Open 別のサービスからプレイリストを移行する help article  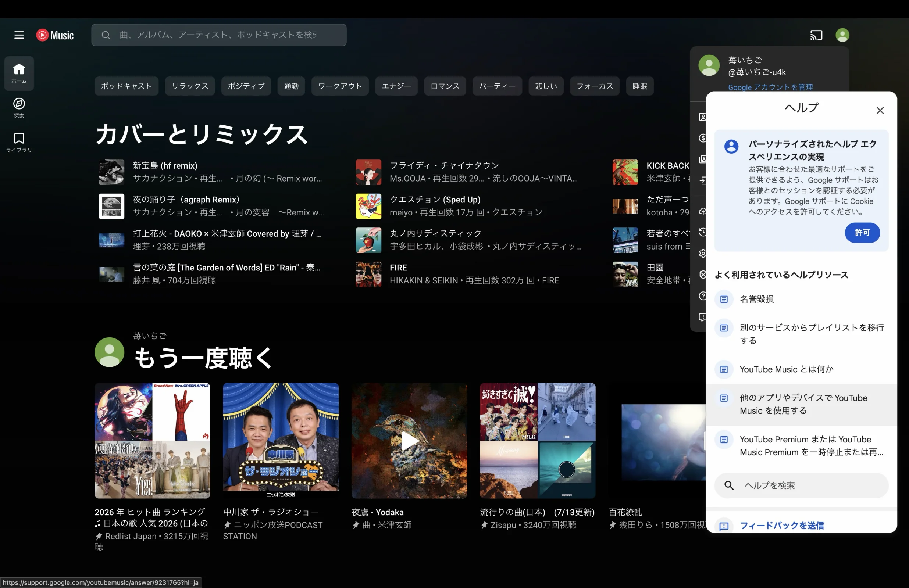[x=801, y=334]
